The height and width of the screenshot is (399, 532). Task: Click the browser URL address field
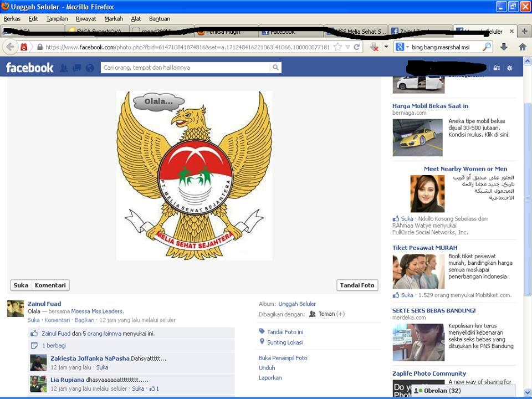tap(187, 47)
